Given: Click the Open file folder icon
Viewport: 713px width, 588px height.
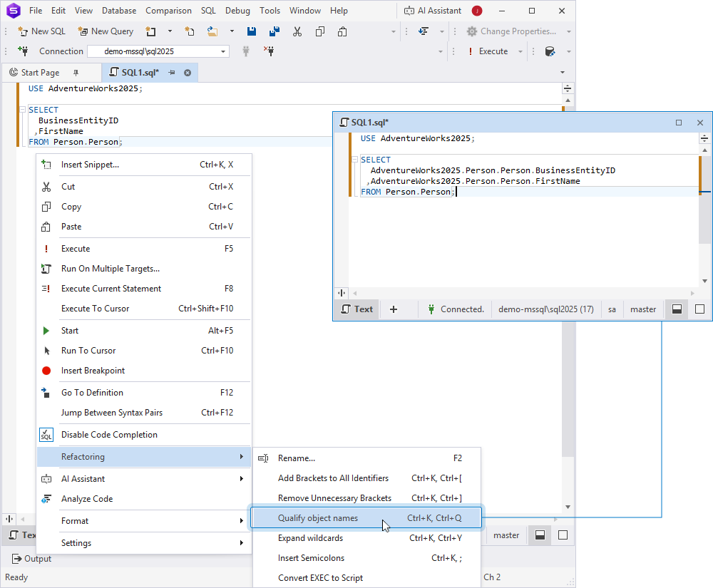Looking at the screenshot, I should coord(212,31).
